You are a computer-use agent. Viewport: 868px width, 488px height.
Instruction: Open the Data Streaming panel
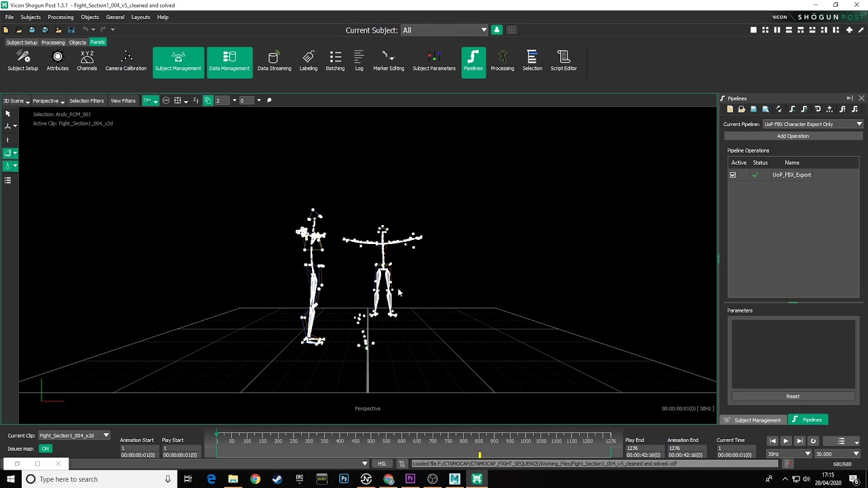tap(274, 61)
